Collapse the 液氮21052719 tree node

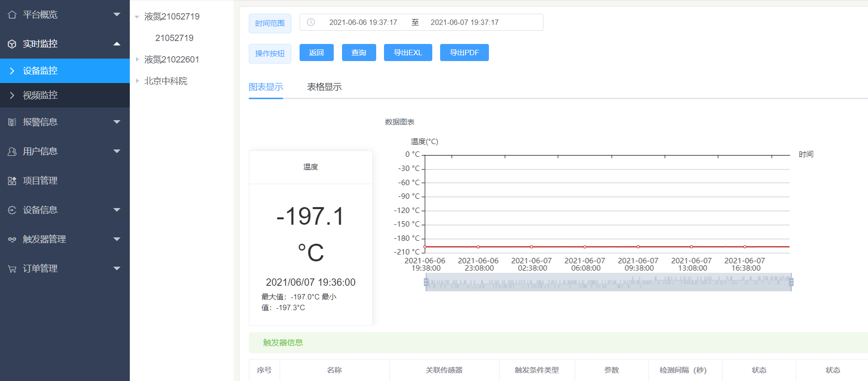[x=137, y=17]
